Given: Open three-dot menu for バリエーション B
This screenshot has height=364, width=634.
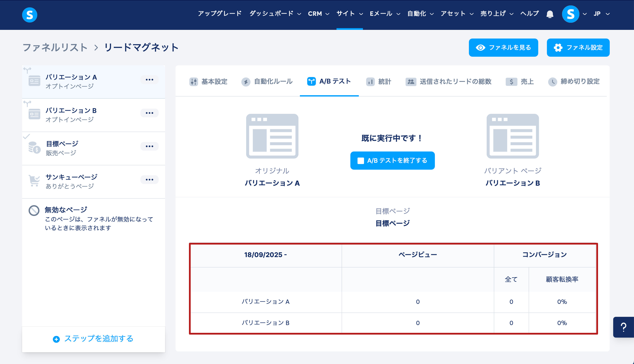Looking at the screenshot, I should point(150,113).
